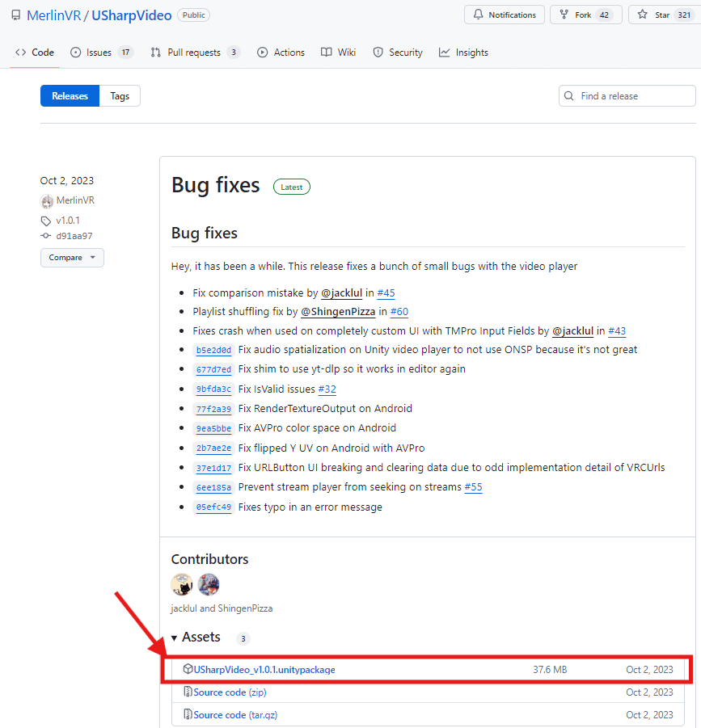Image resolution: width=701 pixels, height=728 pixels.
Task: Focus the Find a release search field
Action: point(627,95)
